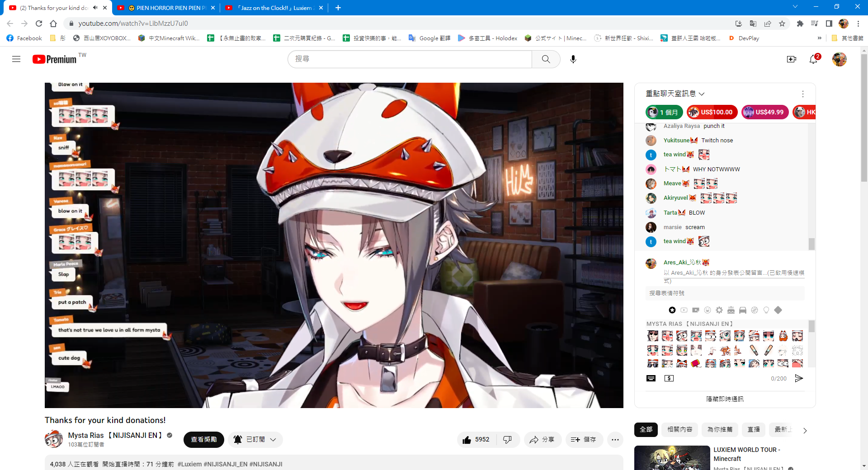Focus the YouTube 搜尋 search field
This screenshot has width=868, height=470.
click(410, 59)
